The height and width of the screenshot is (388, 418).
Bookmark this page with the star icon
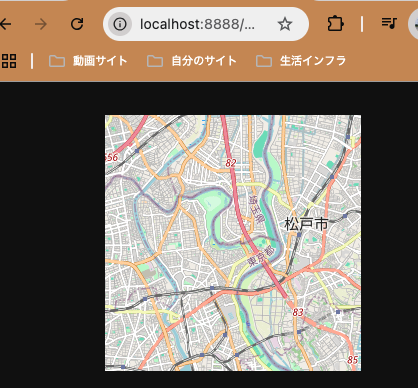285,24
